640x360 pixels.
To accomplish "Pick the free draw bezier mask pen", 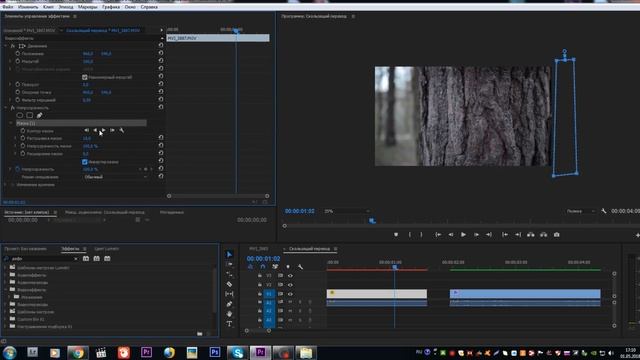I will coord(39,116).
